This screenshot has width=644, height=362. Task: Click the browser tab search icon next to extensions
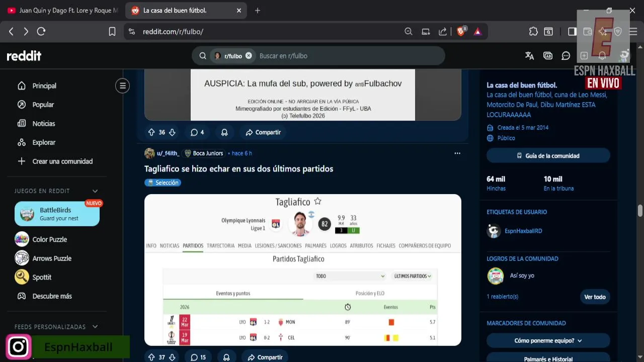tap(548, 31)
